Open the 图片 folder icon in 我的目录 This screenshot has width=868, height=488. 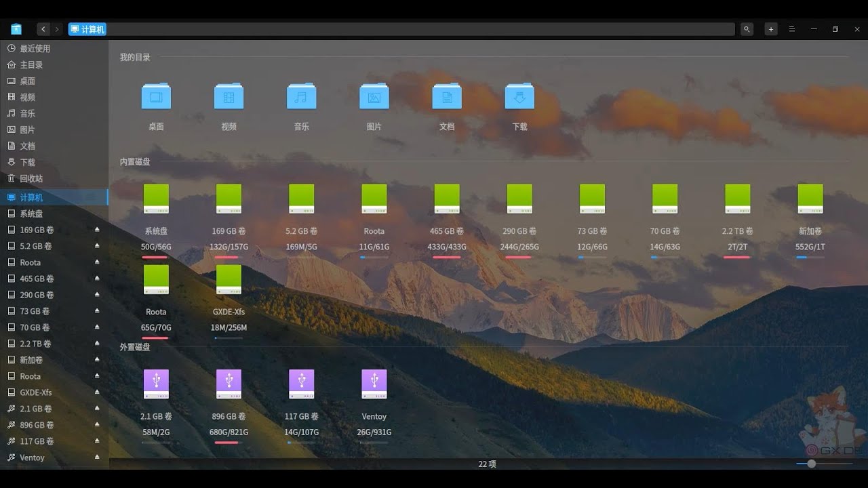374,97
